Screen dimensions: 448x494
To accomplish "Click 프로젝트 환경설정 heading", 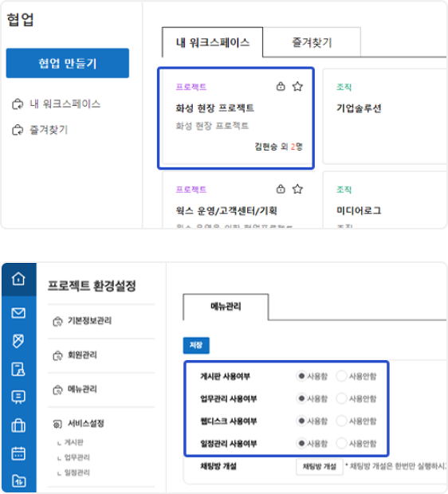I will 92,286.
